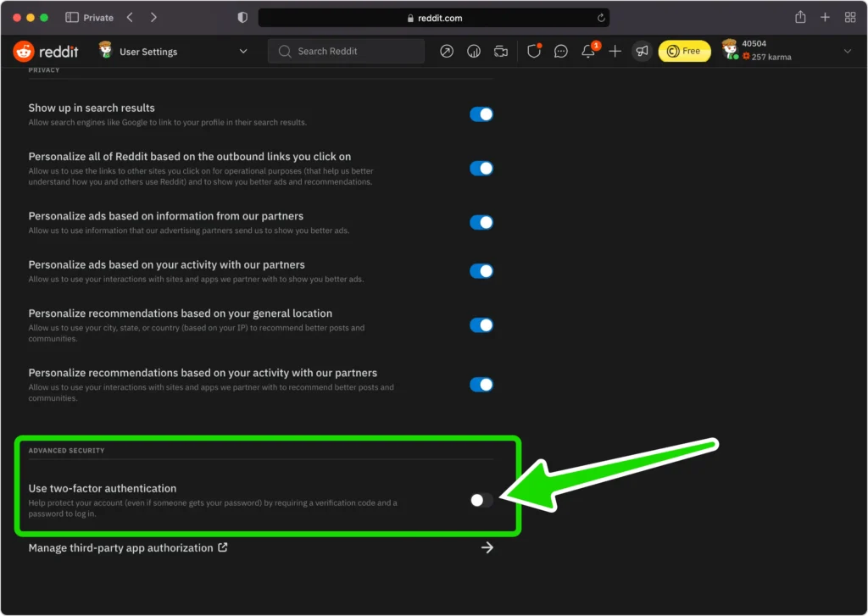The image size is (868, 616).
Task: Open the chat bubble icon
Action: pos(560,52)
